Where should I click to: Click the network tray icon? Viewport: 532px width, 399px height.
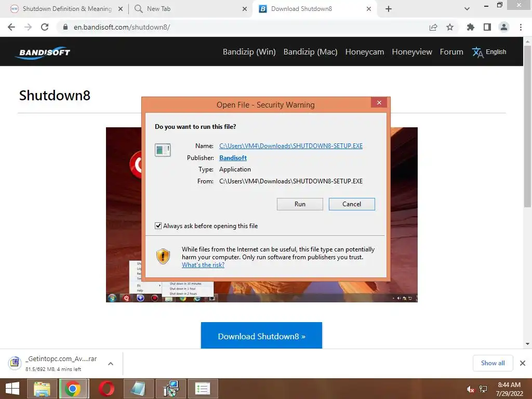point(483,389)
